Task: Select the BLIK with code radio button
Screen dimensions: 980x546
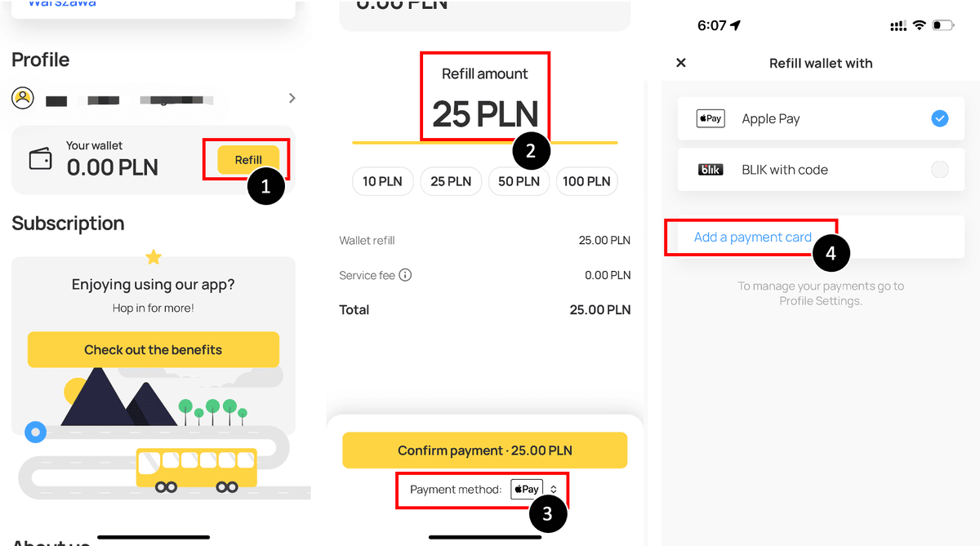Action: coord(940,170)
